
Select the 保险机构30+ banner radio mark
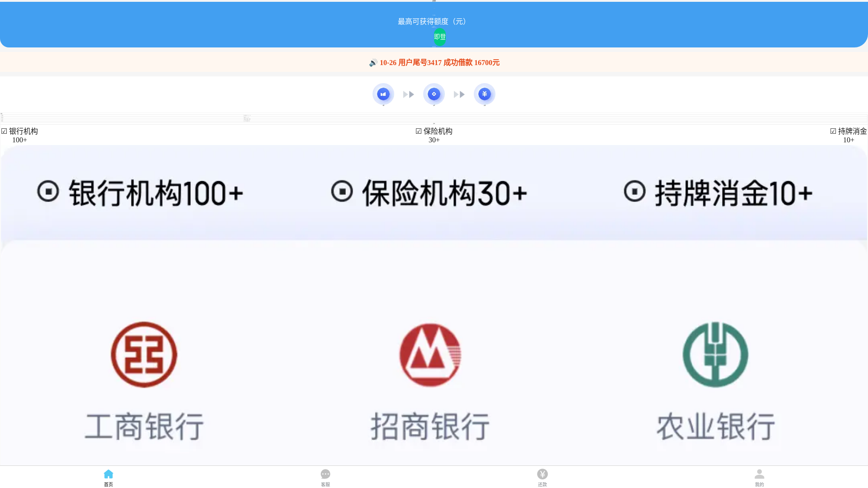click(342, 191)
